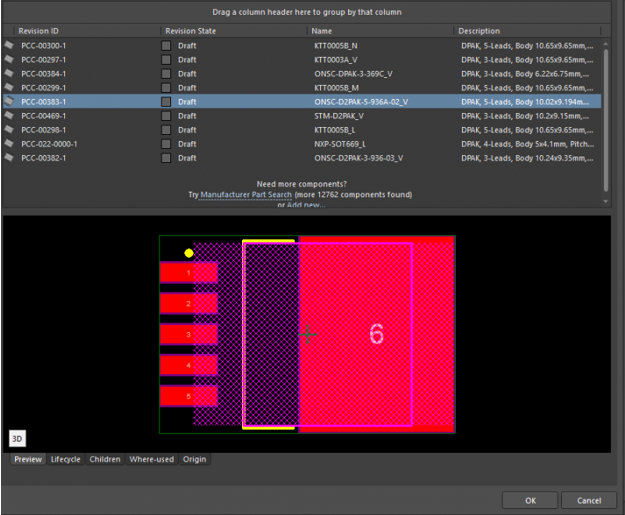Click the footprint icon beside PCC-00297-1
The height and width of the screenshot is (515, 625).
click(9, 59)
